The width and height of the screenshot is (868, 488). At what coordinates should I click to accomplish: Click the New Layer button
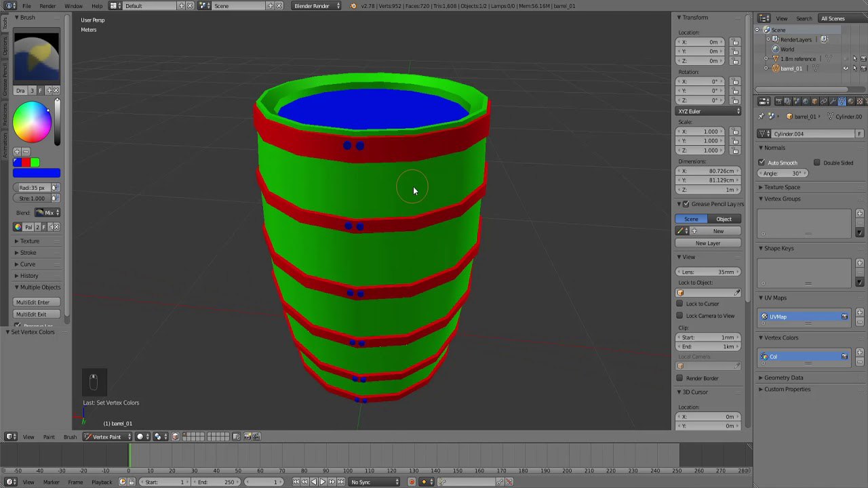[708, 243]
